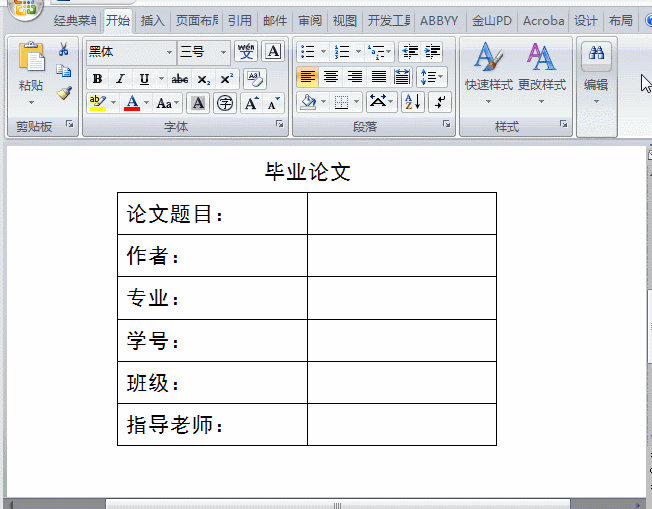Viewport: 652px width, 509px height.
Task: Toggle character shading button
Action: pyautogui.click(x=198, y=103)
